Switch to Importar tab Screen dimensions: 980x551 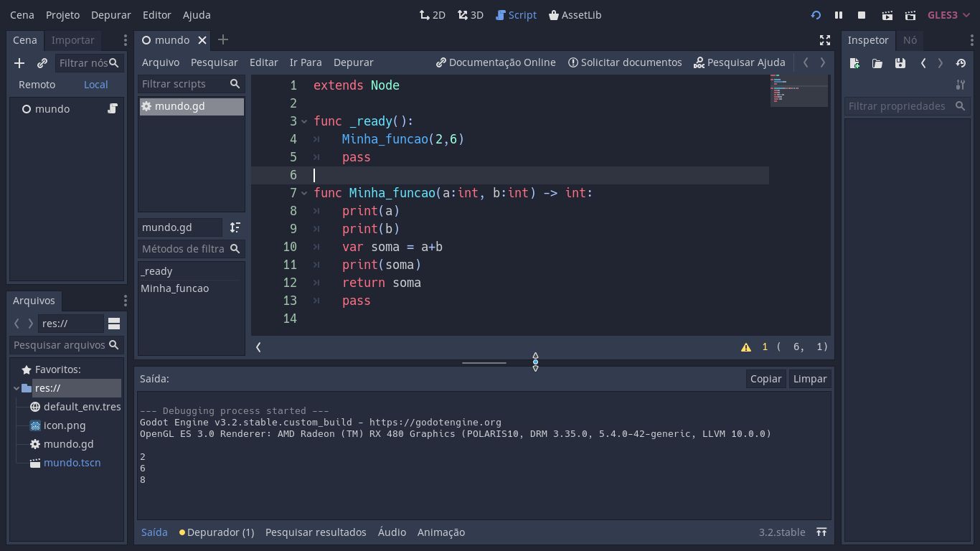click(72, 40)
